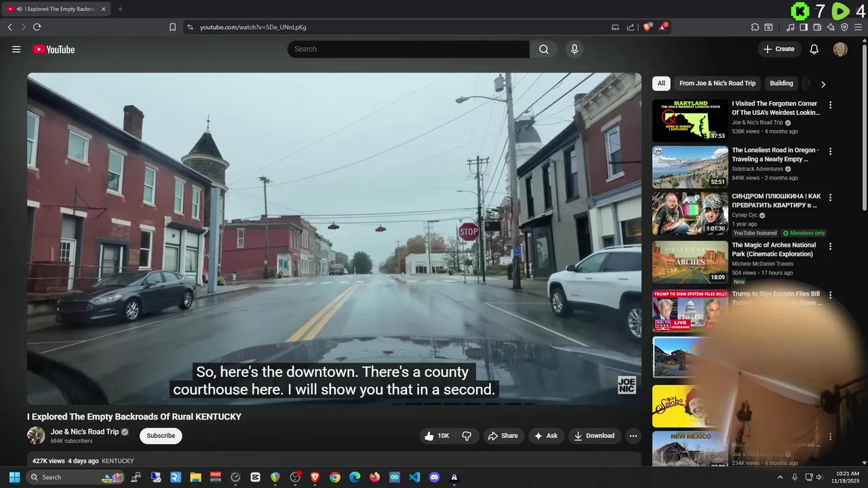868x488 pixels.
Task: Open Brave VPN shield icon
Action: [x=844, y=27]
